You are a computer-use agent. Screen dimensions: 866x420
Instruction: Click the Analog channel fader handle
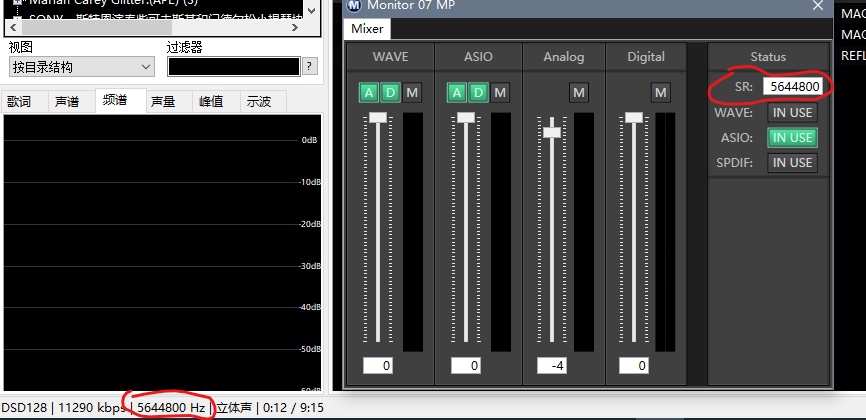point(552,129)
